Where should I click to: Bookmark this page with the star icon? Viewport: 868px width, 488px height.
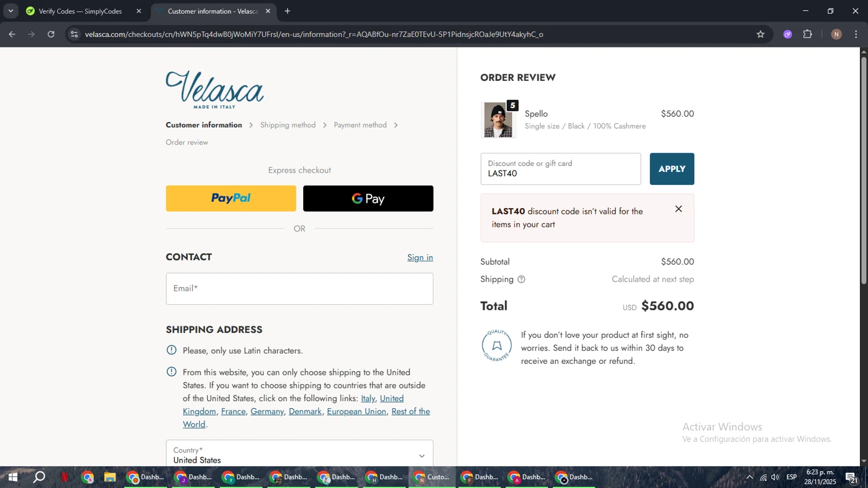click(x=760, y=34)
